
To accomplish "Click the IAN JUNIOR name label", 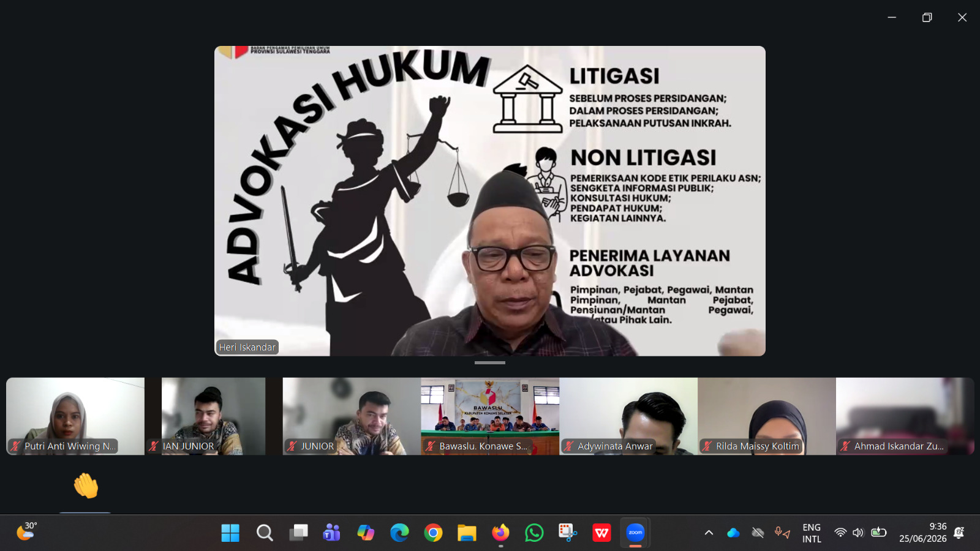I will (x=189, y=446).
